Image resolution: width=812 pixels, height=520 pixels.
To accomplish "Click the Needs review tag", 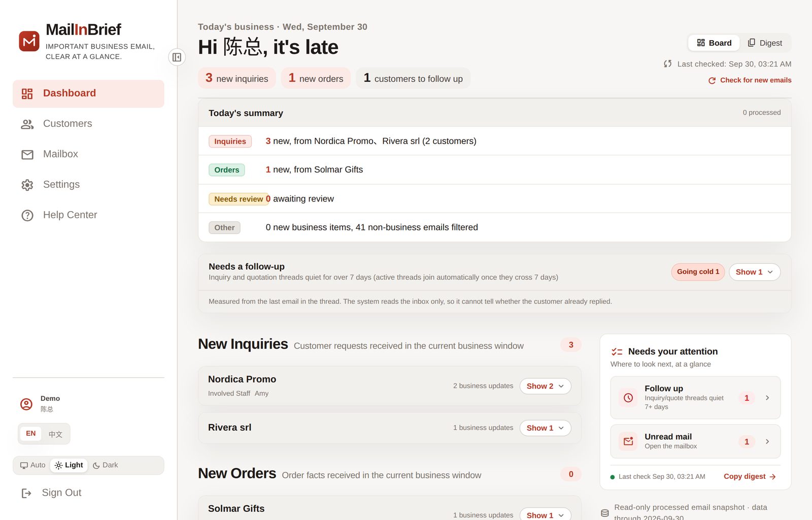I will coord(239,199).
